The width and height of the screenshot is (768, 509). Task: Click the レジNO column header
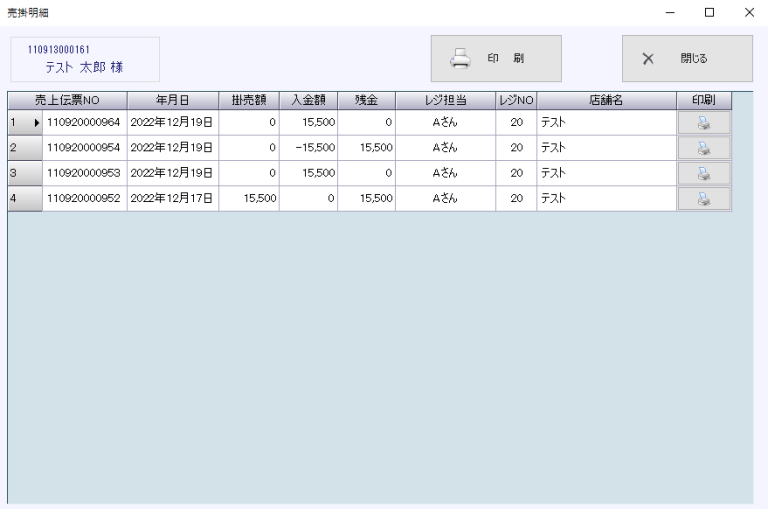coord(516,100)
